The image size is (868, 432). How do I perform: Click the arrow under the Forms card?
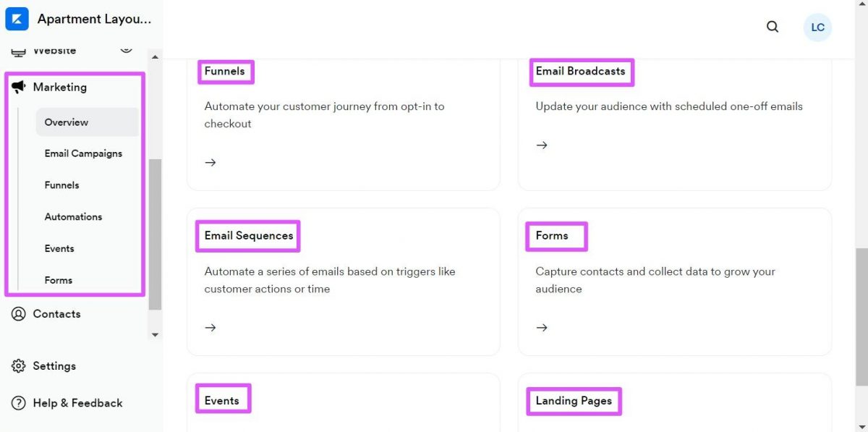click(x=542, y=327)
